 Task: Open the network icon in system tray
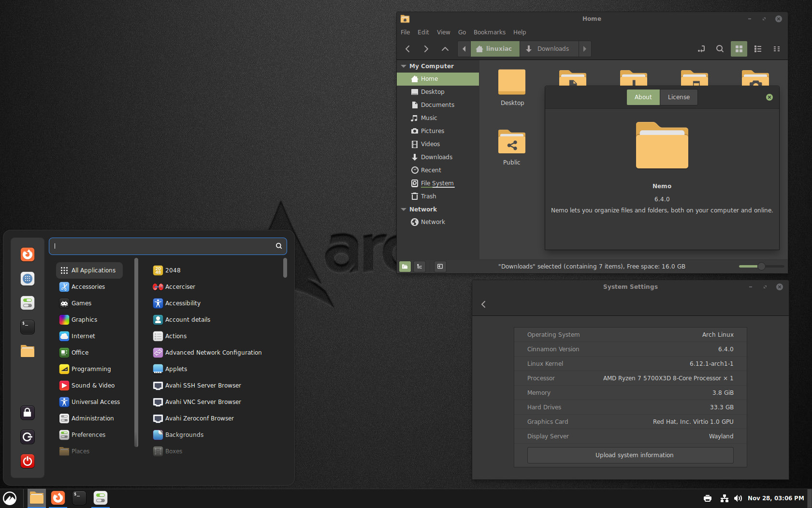(724, 498)
